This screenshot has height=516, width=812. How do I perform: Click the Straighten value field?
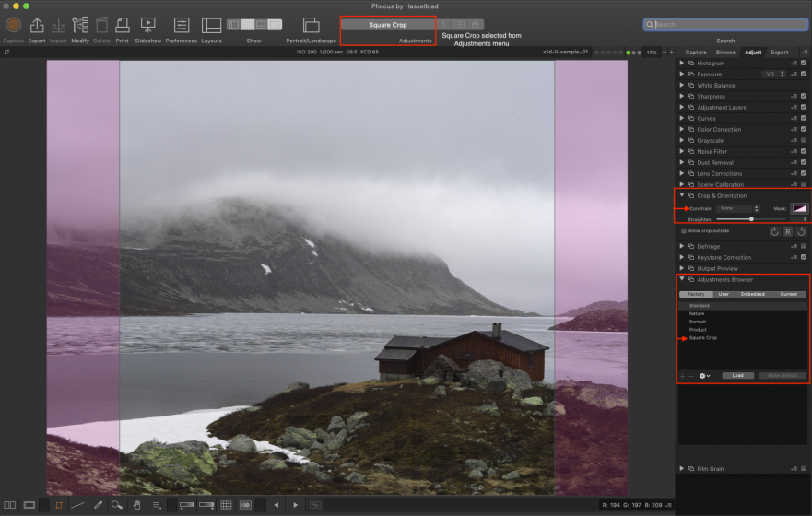pyautogui.click(x=797, y=219)
